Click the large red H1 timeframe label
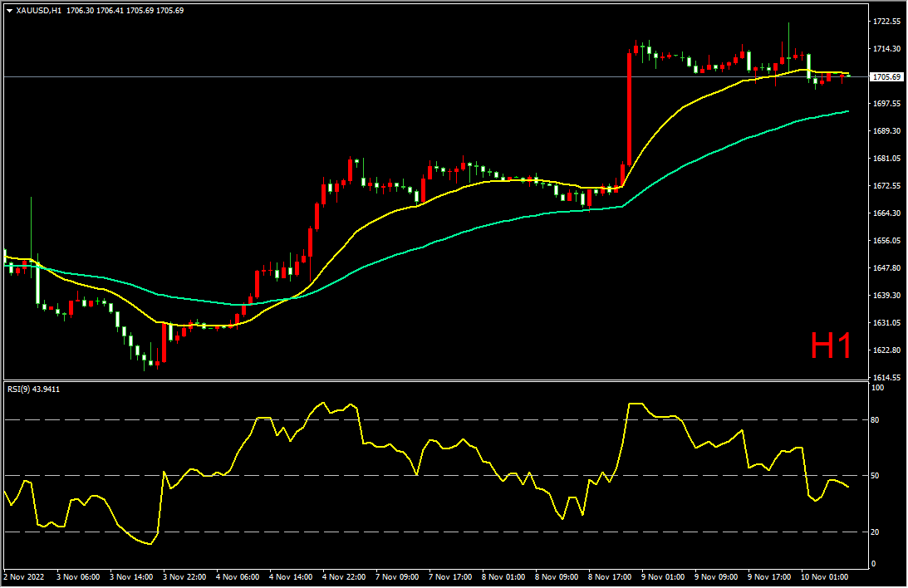908x588 pixels. point(831,345)
